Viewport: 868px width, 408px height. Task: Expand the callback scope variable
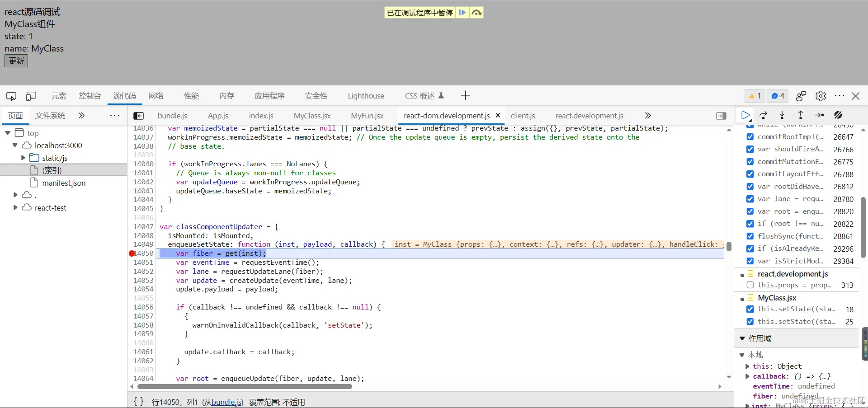tap(747, 376)
